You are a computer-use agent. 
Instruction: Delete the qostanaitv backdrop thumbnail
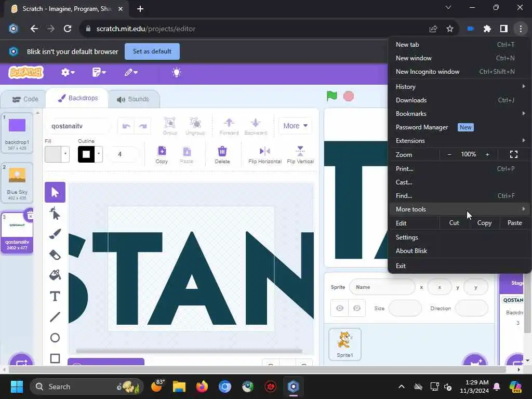point(30,216)
